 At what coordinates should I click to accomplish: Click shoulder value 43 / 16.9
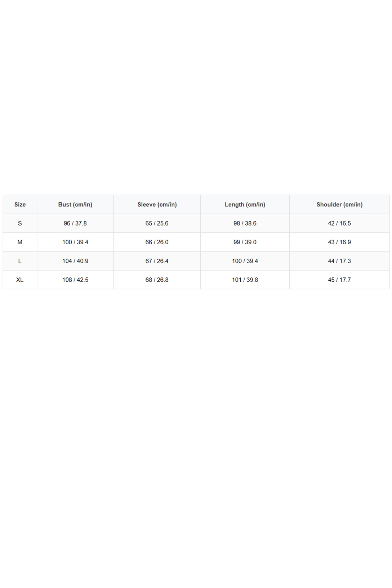click(x=339, y=242)
